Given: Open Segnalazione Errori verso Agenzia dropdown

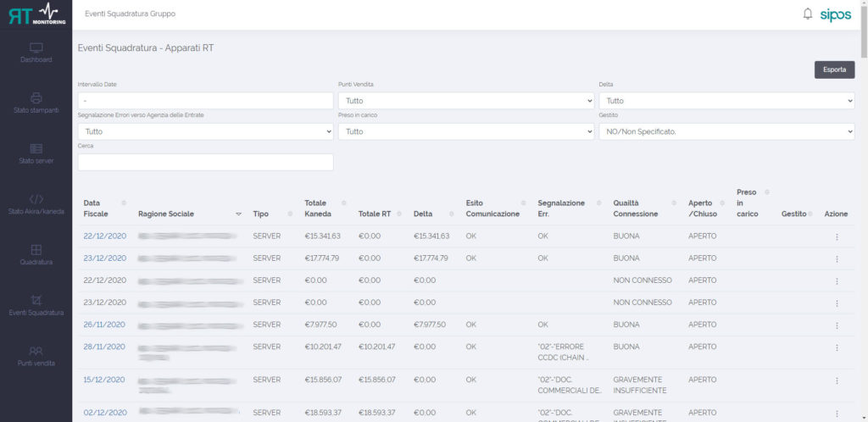Looking at the screenshot, I should click(x=205, y=131).
